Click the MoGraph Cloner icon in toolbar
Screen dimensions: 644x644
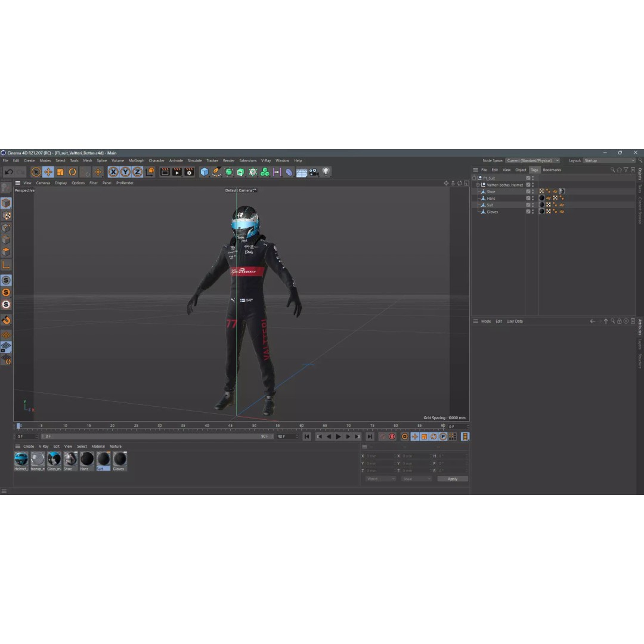click(264, 172)
